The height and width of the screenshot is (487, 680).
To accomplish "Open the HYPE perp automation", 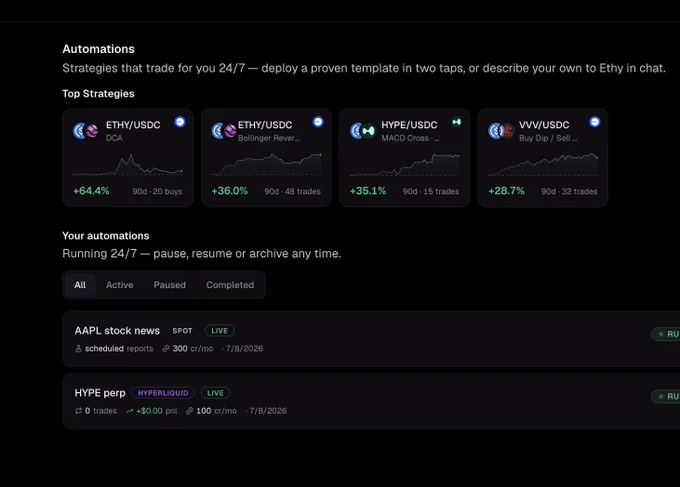I will click(x=371, y=401).
